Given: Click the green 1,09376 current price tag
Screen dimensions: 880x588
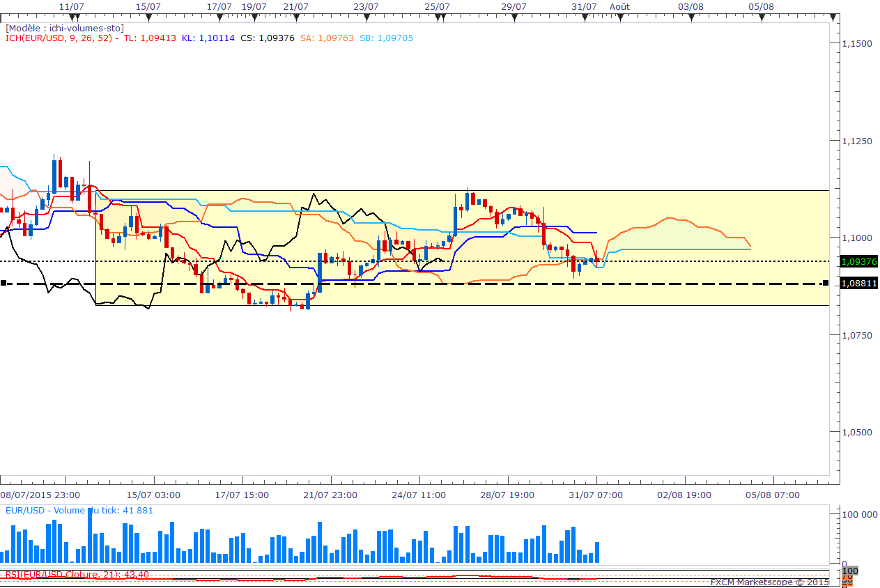Looking at the screenshot, I should click(x=858, y=261).
